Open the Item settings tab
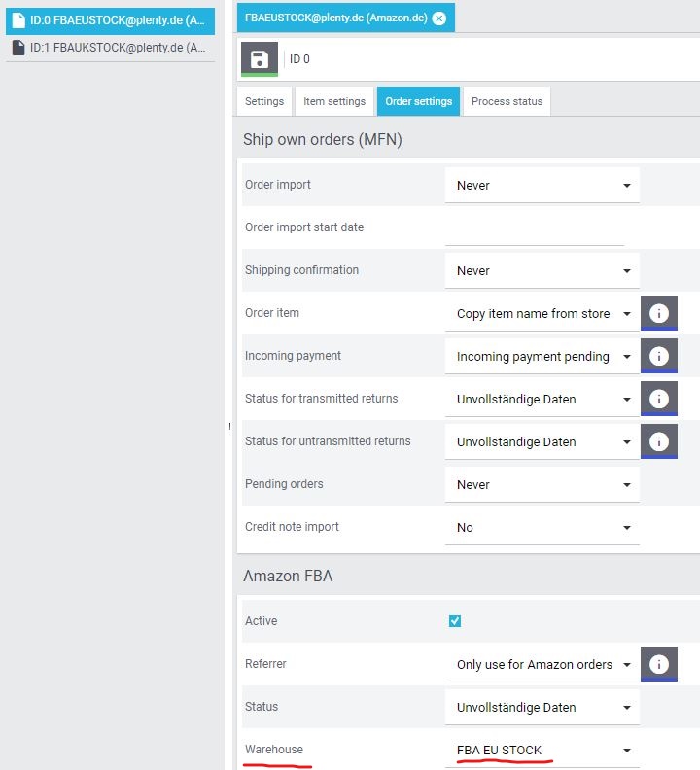Screen dimensions: 700x770 tap(334, 101)
